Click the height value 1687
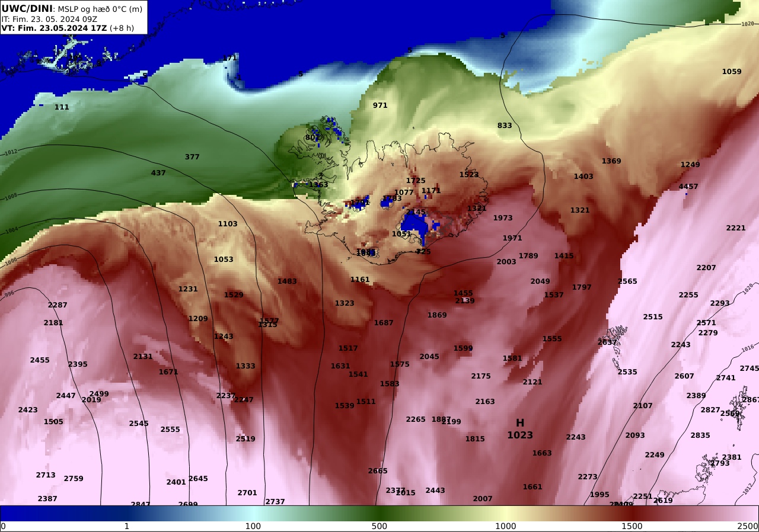Viewport: 759px width, 532px height. tap(384, 323)
